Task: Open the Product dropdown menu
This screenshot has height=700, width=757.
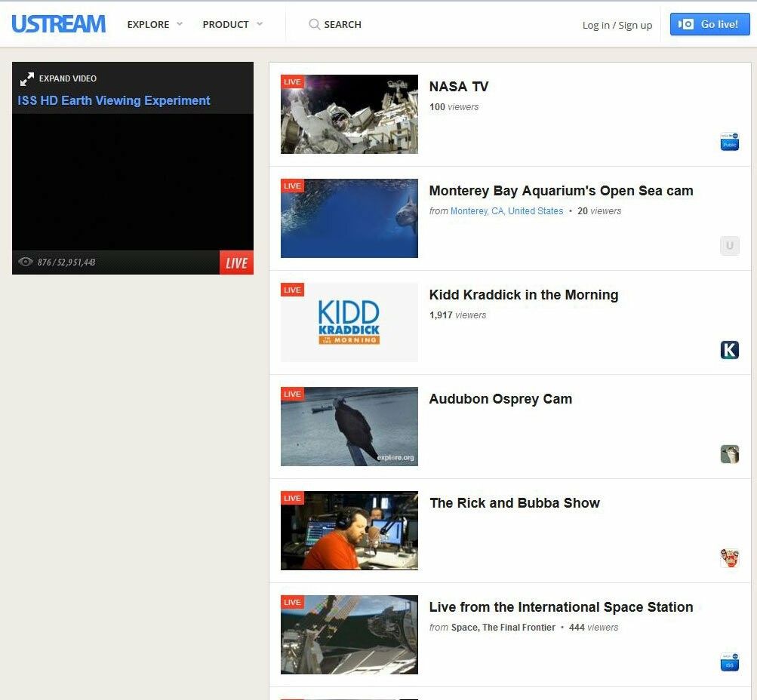Action: (232, 25)
